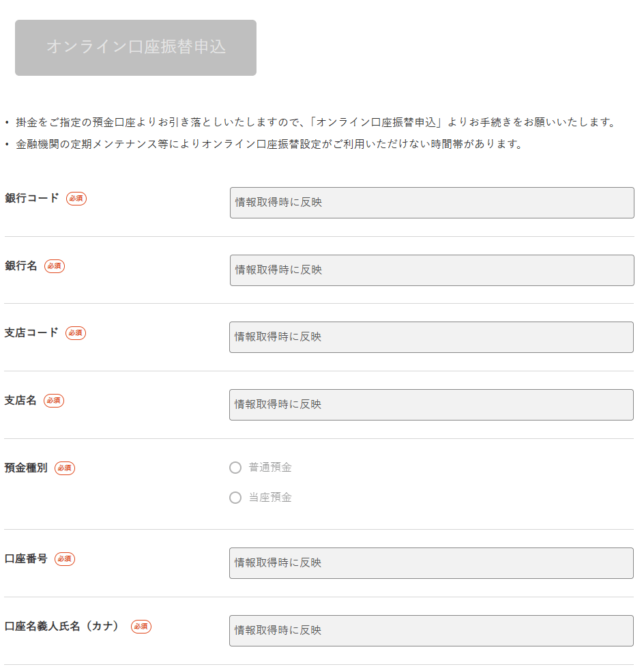Click into the 銀行名 text field
Screen dimensions: 644x669
(431, 270)
